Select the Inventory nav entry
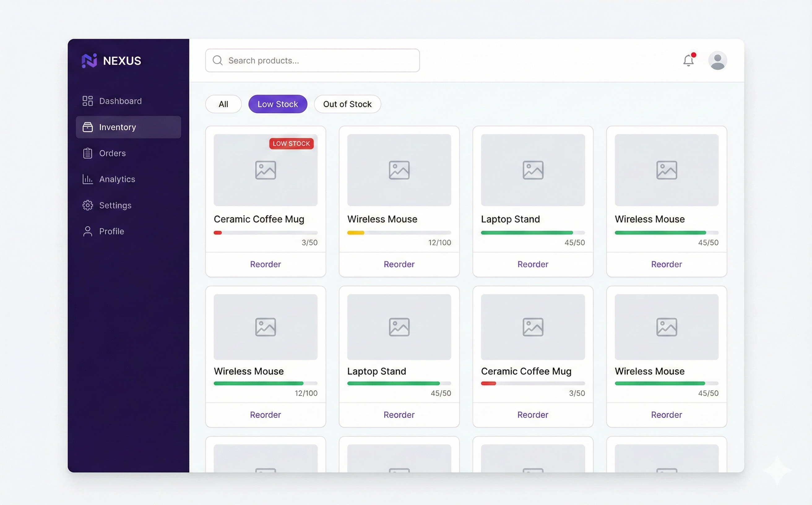This screenshot has height=505, width=812. 128,127
